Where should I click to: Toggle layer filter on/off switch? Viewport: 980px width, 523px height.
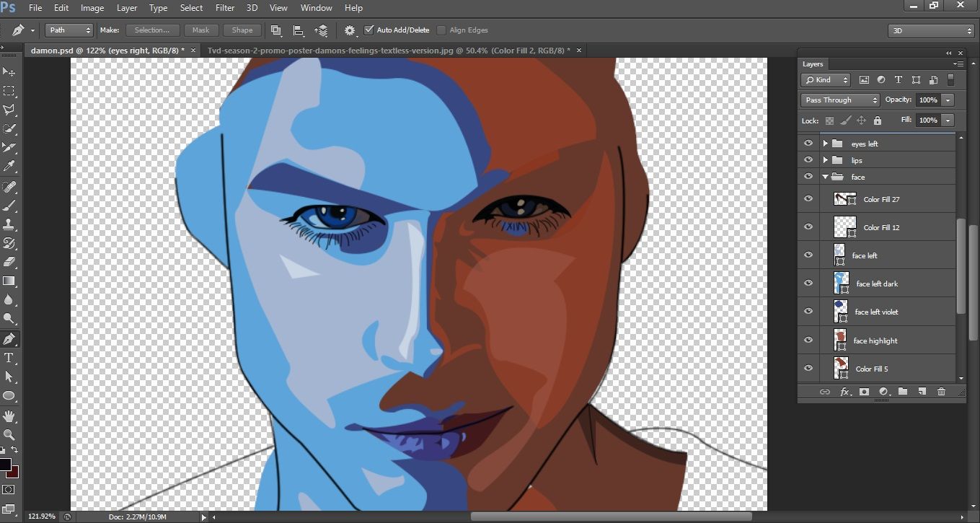[950, 80]
